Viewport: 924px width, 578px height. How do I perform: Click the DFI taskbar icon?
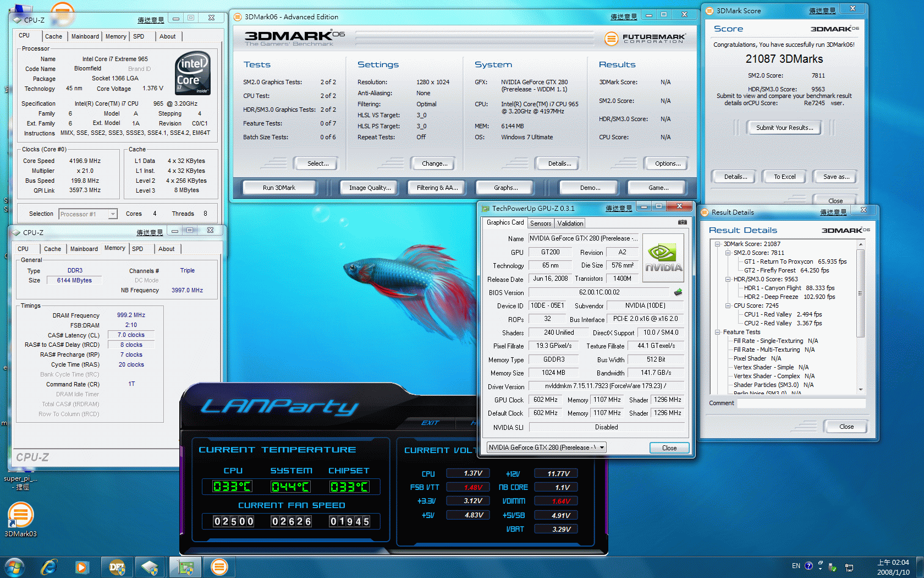117,567
